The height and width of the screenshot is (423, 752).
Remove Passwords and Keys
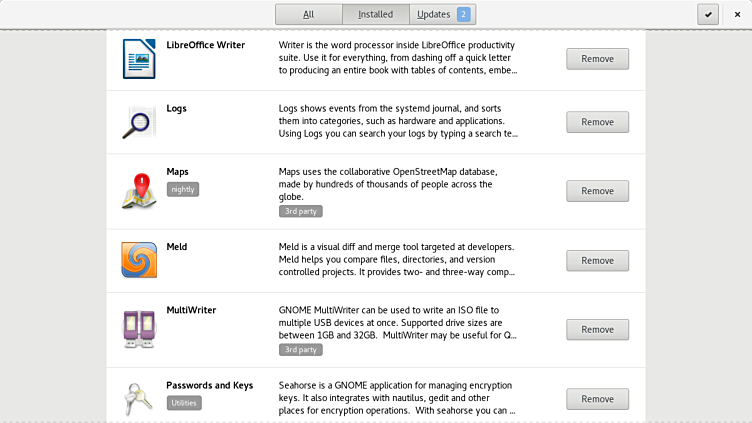click(x=597, y=398)
